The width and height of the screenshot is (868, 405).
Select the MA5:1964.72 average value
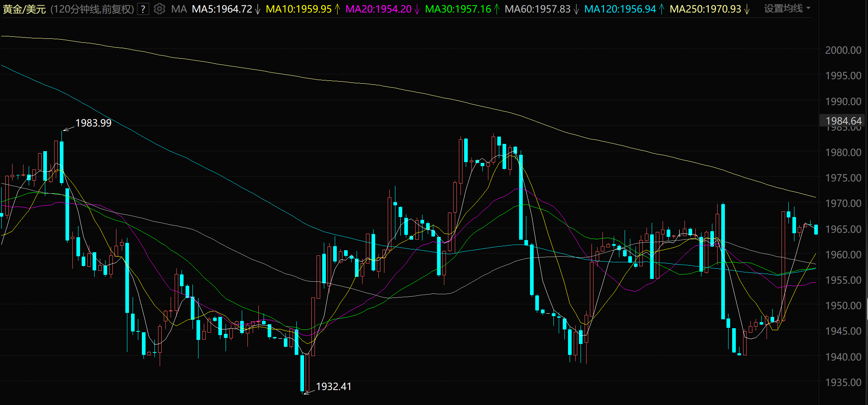pos(222,9)
